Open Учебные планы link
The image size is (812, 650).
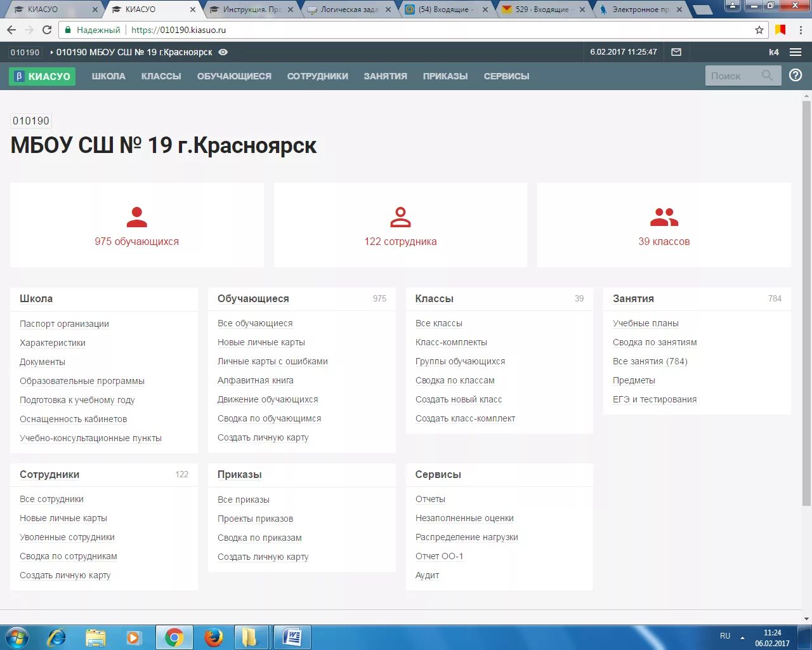point(646,323)
